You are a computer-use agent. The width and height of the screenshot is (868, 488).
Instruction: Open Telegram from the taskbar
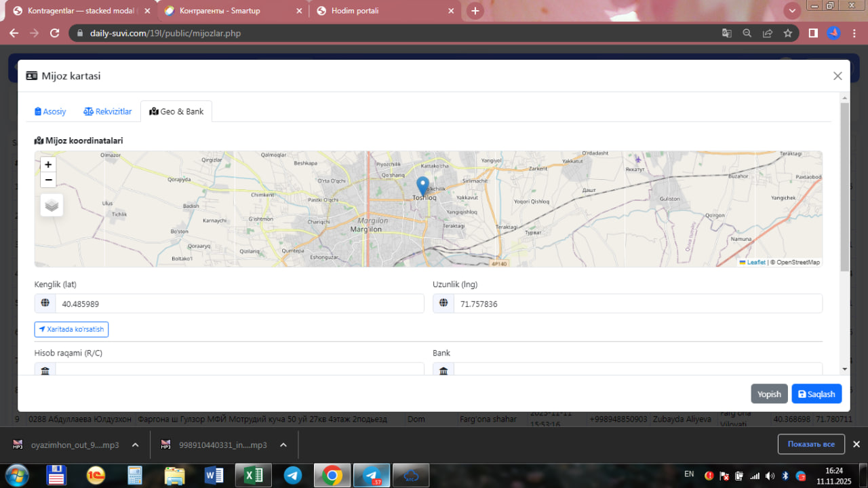(293, 475)
